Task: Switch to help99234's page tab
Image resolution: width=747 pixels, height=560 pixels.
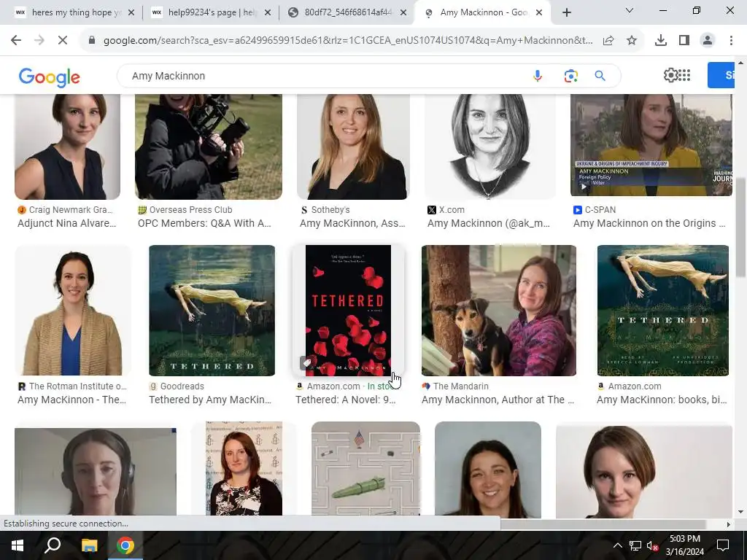Action: [x=209, y=12]
